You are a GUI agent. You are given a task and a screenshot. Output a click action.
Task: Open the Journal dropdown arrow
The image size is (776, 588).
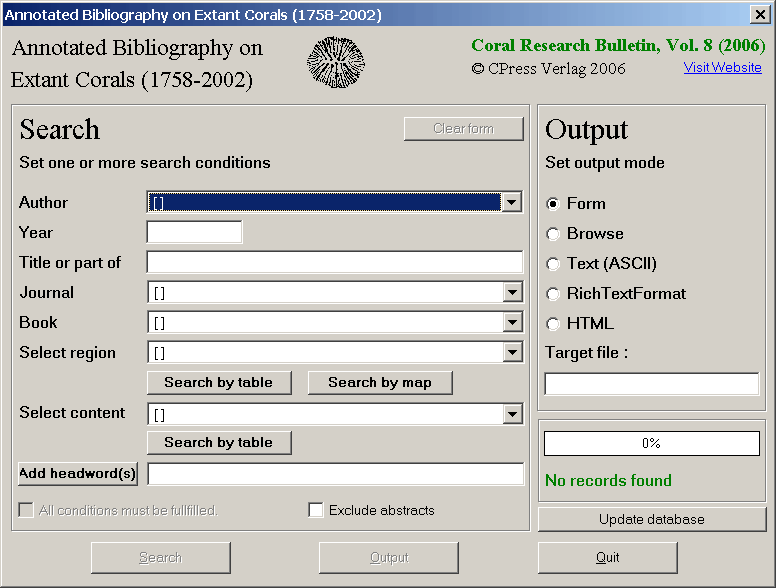(x=512, y=293)
